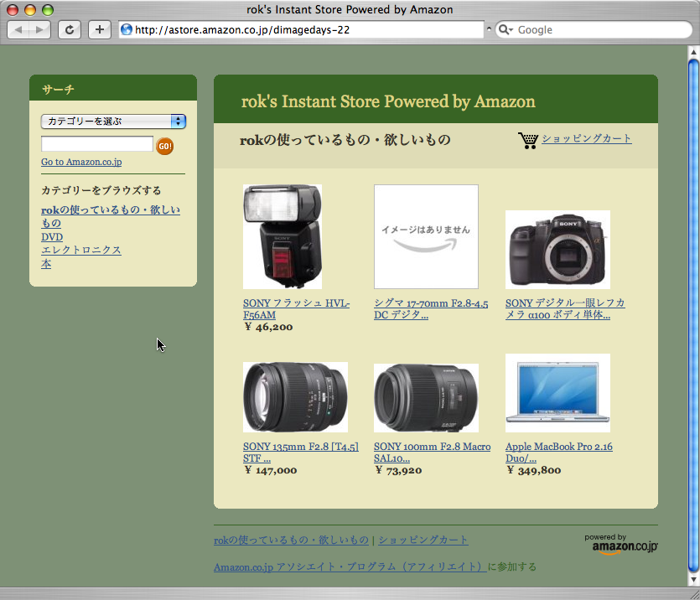Click the sidebar search text box
The width and height of the screenshot is (700, 600).
click(x=97, y=144)
